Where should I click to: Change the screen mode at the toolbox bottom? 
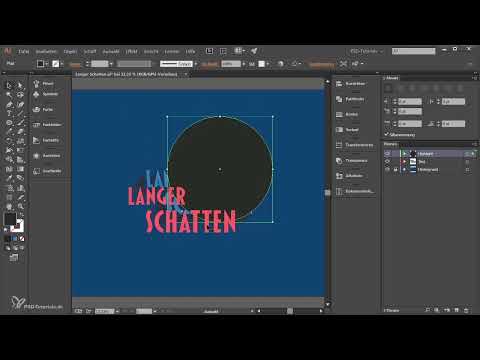pyautogui.click(x=14, y=257)
